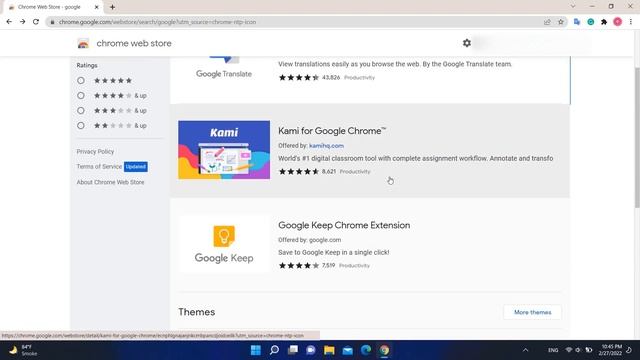The height and width of the screenshot is (360, 640).
Task: Open File Explorer from the taskbar
Action: point(329,350)
